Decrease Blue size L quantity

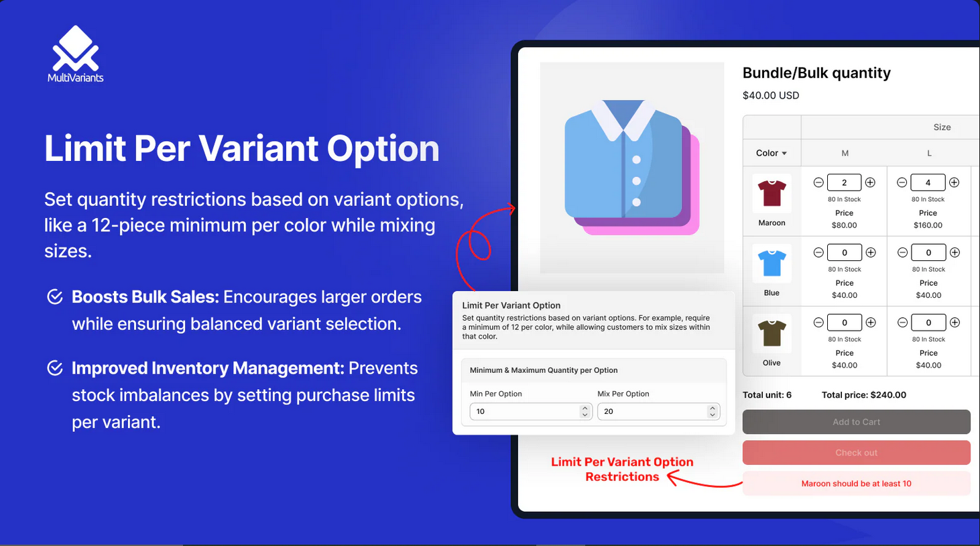(903, 252)
